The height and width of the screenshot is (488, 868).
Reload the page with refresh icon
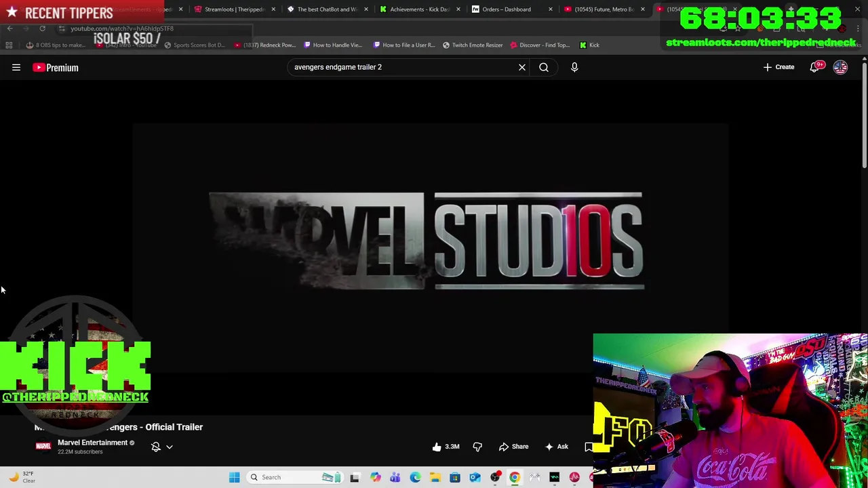[x=42, y=28]
